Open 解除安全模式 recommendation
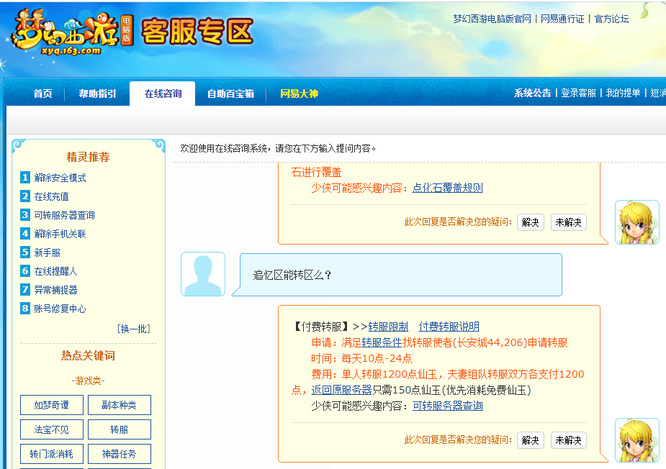 coord(60,178)
